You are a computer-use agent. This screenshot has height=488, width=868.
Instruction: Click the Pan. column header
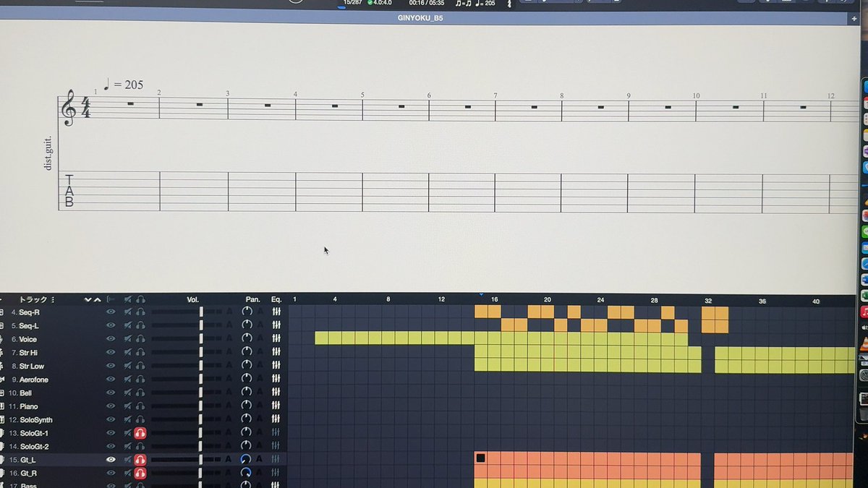point(252,299)
